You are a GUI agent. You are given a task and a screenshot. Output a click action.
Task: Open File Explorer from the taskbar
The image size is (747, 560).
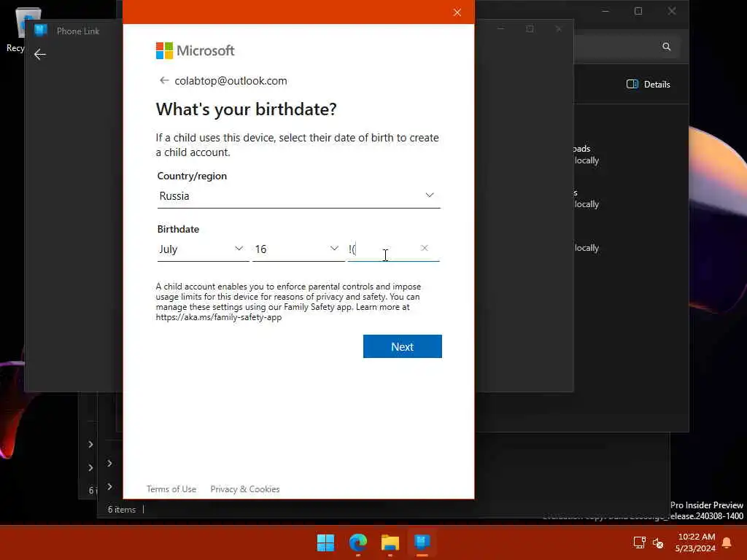click(390, 542)
